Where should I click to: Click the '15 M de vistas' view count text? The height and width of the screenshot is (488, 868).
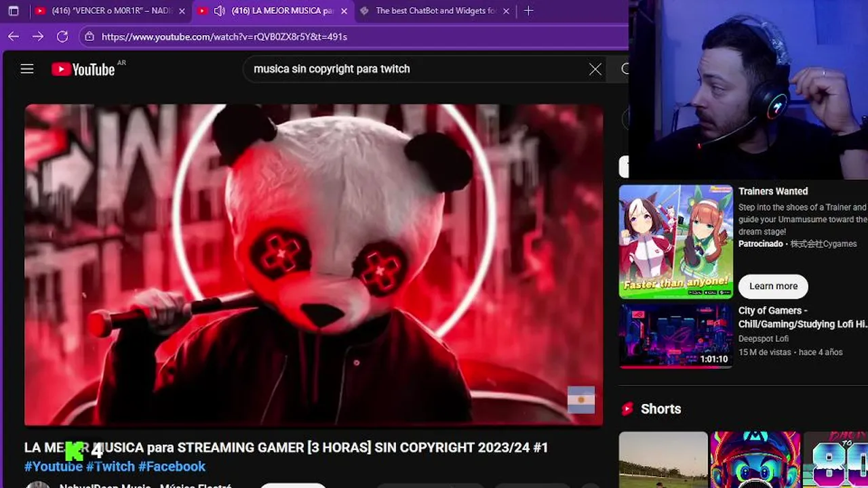[765, 352]
